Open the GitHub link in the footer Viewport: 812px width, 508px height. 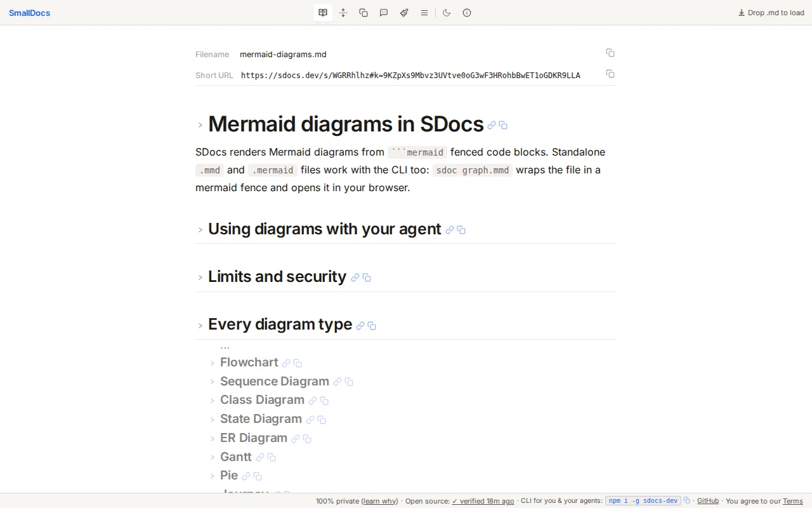click(x=708, y=501)
